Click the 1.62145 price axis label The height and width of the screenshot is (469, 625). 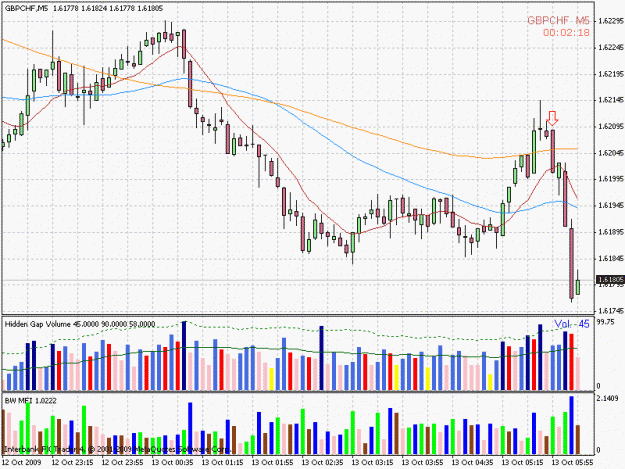pyautogui.click(x=611, y=100)
